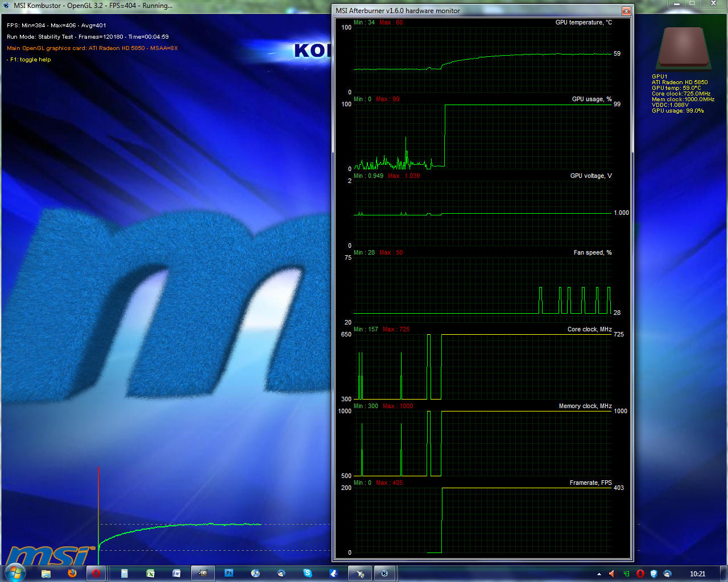Click the GPU temperature graph
The width and height of the screenshot is (728, 582).
pos(482,60)
